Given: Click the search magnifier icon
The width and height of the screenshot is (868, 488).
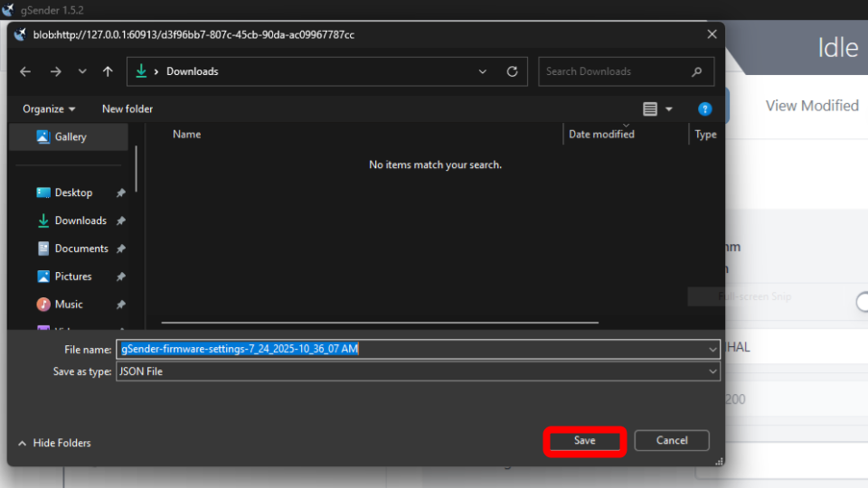Looking at the screenshot, I should point(696,71).
